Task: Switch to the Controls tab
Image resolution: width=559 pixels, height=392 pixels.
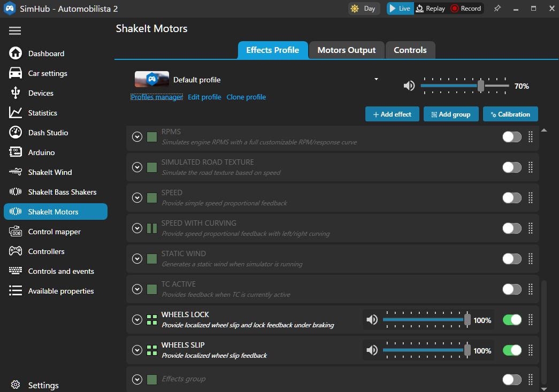Action: click(410, 50)
